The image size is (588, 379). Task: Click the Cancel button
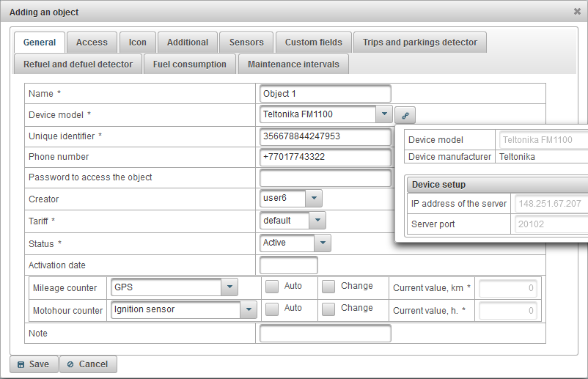(88, 364)
